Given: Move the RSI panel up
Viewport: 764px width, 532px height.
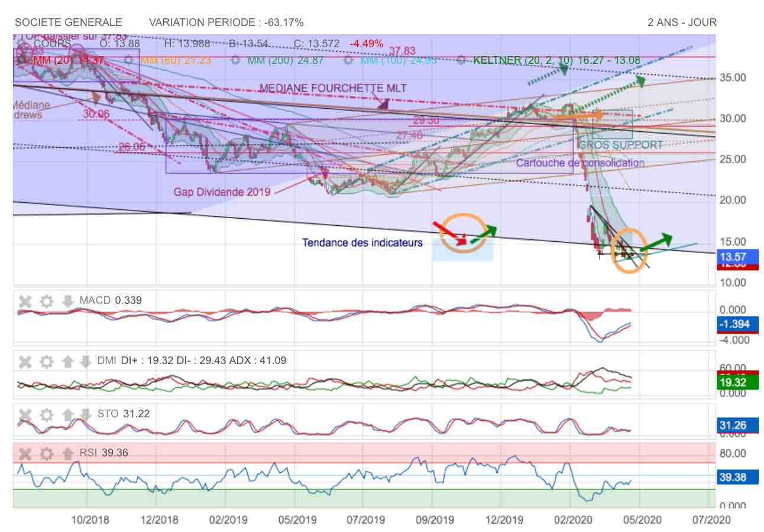Looking at the screenshot, I should tap(67, 454).
